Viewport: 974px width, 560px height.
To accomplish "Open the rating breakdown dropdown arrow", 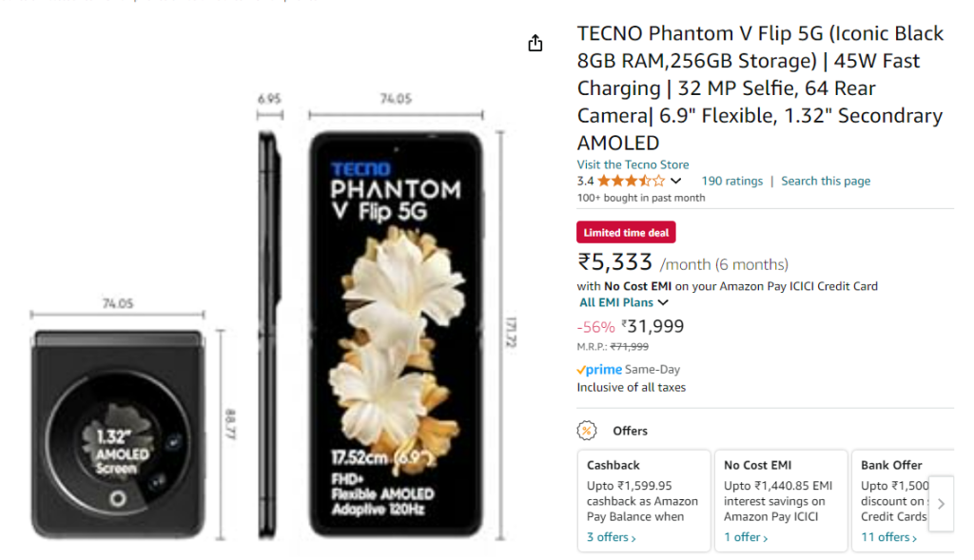I will 676,181.
